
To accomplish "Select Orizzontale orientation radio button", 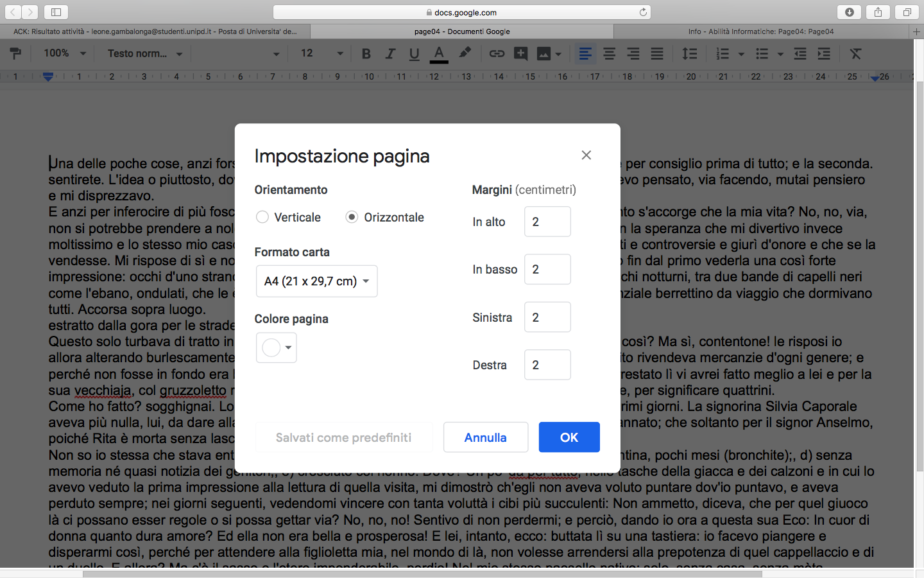I will click(x=352, y=217).
